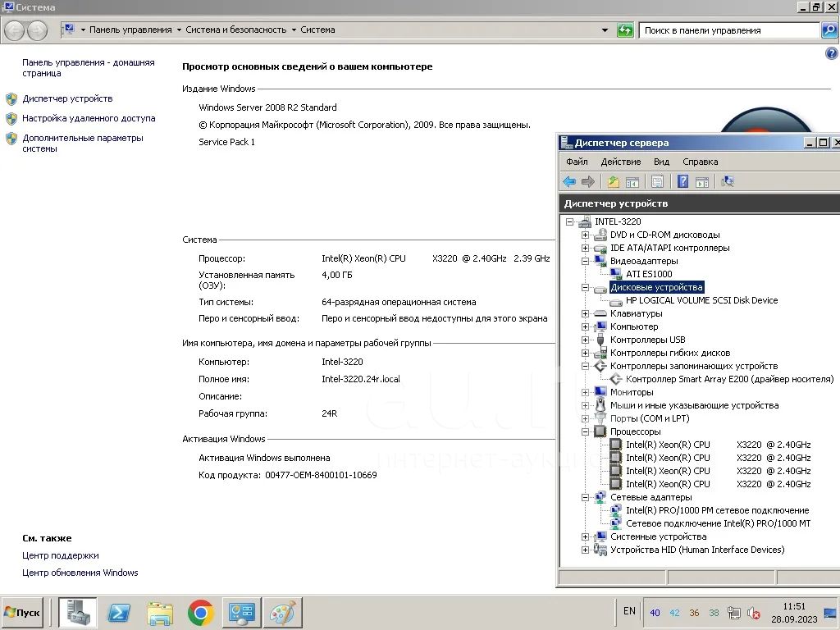The height and width of the screenshot is (630, 840).
Task: Open the Справка menu
Action: [701, 162]
